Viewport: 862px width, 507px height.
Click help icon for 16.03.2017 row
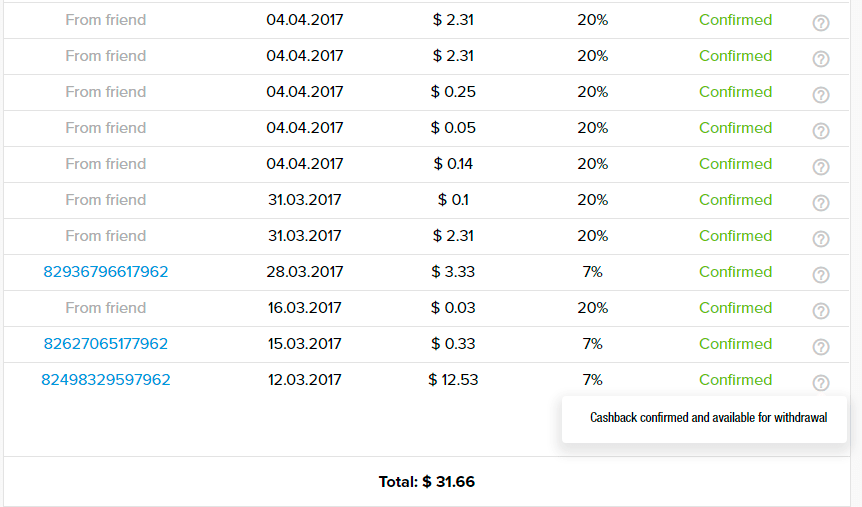(821, 311)
